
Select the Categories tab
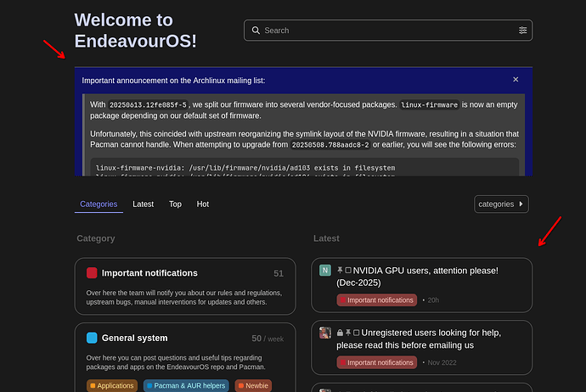pyautogui.click(x=98, y=204)
